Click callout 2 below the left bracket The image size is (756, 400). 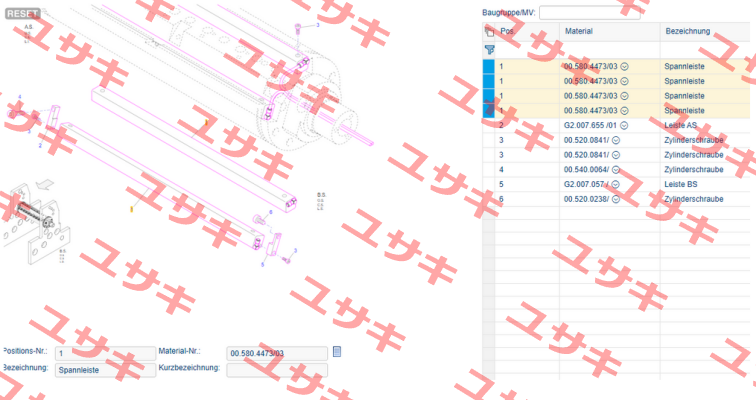(x=40, y=146)
